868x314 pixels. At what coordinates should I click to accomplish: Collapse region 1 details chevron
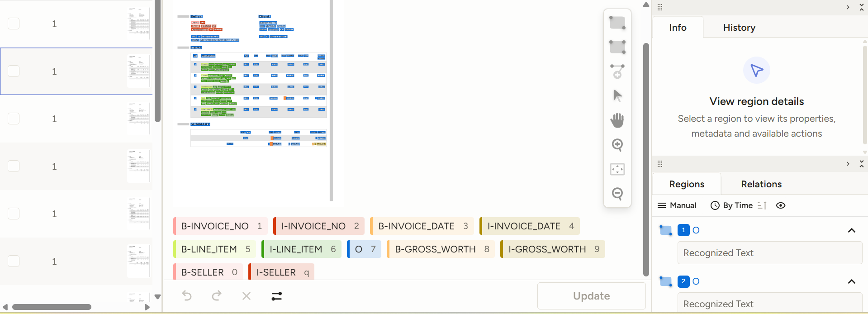851,230
